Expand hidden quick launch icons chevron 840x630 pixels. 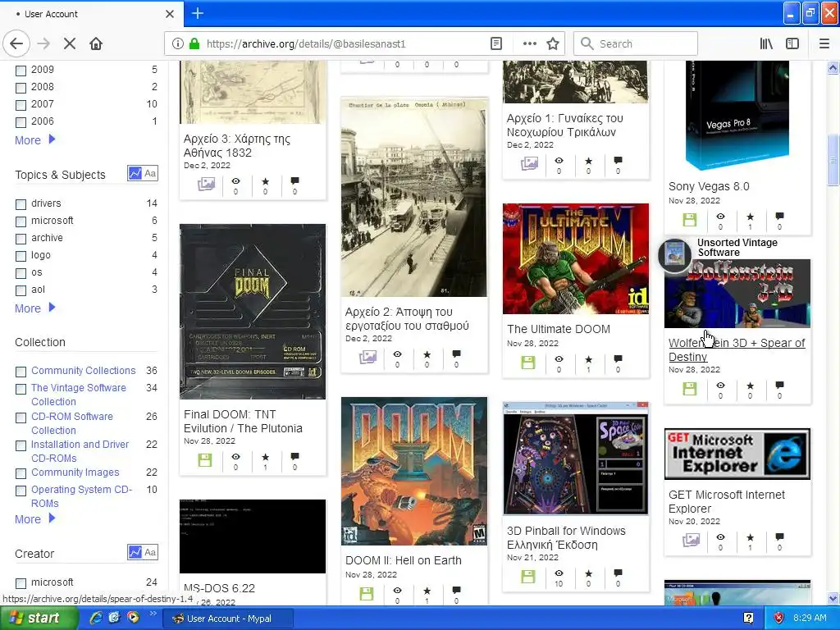click(153, 614)
